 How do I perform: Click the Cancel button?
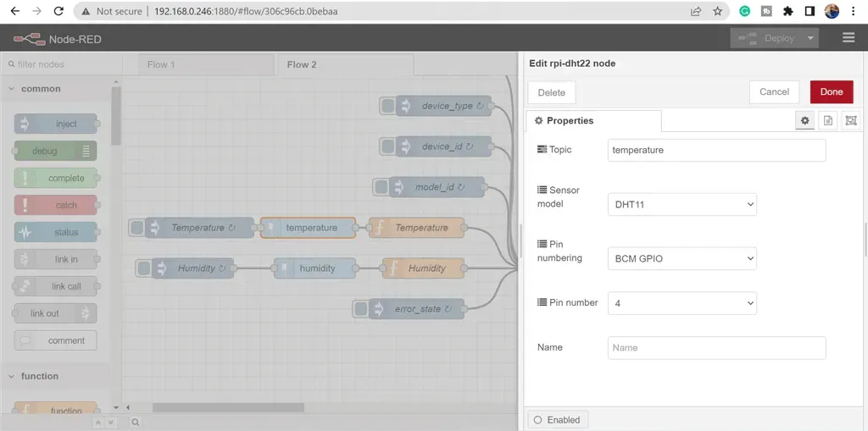(774, 91)
